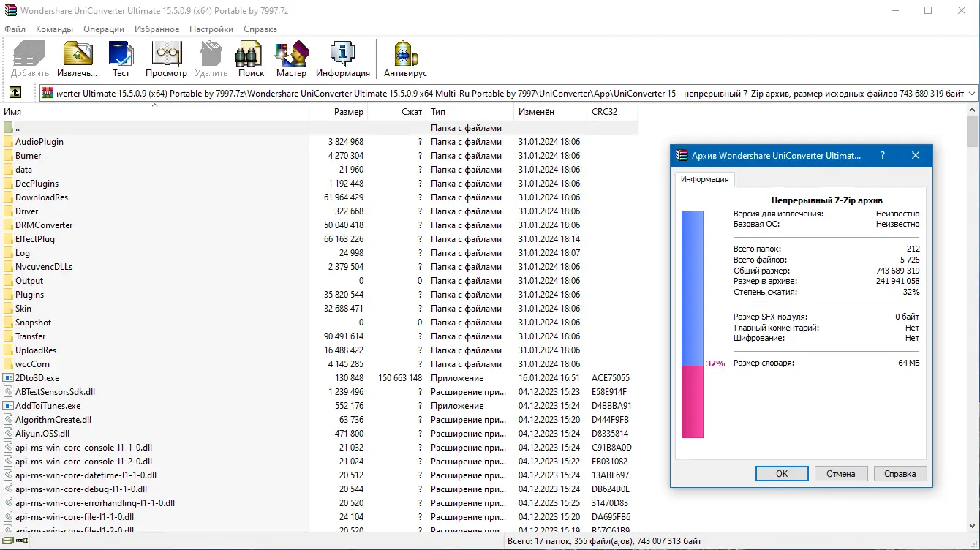Sort files by the Тип column
980x550 pixels.
tap(470, 112)
